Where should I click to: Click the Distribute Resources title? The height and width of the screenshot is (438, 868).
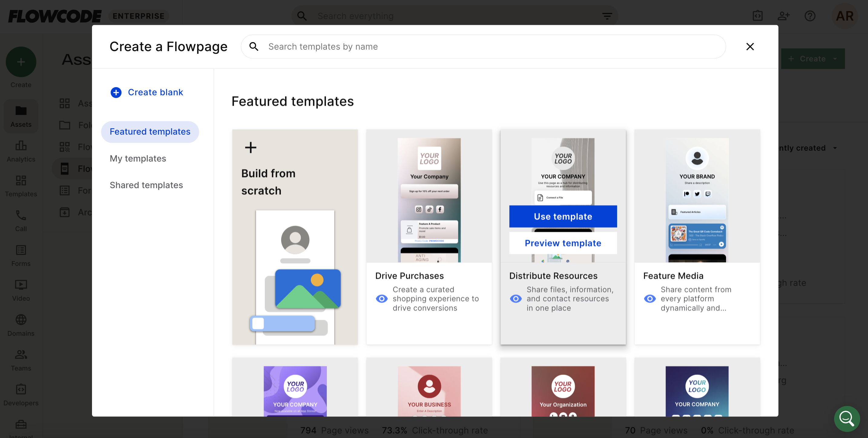pos(553,276)
